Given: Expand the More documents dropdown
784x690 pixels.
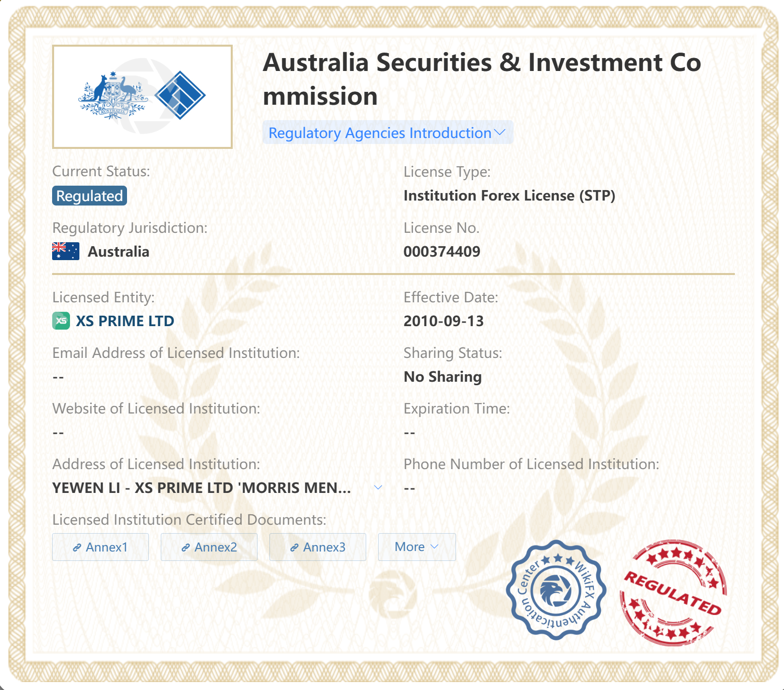Looking at the screenshot, I should coord(417,547).
